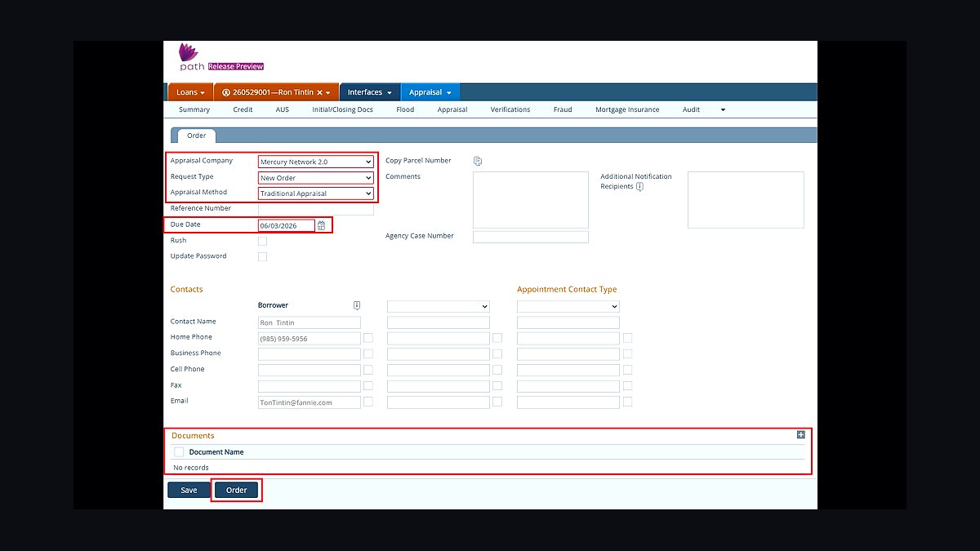Click the Release Preview badge
The image size is (980, 551).
coord(236,66)
